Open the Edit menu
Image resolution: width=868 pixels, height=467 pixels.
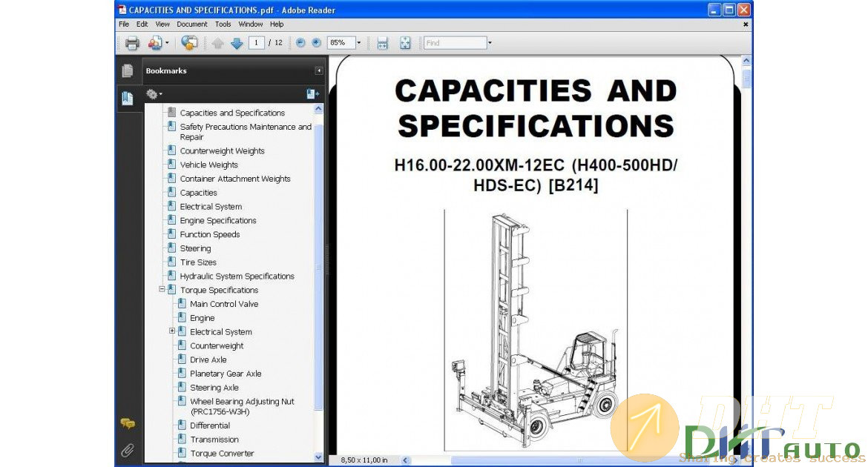tap(142, 24)
